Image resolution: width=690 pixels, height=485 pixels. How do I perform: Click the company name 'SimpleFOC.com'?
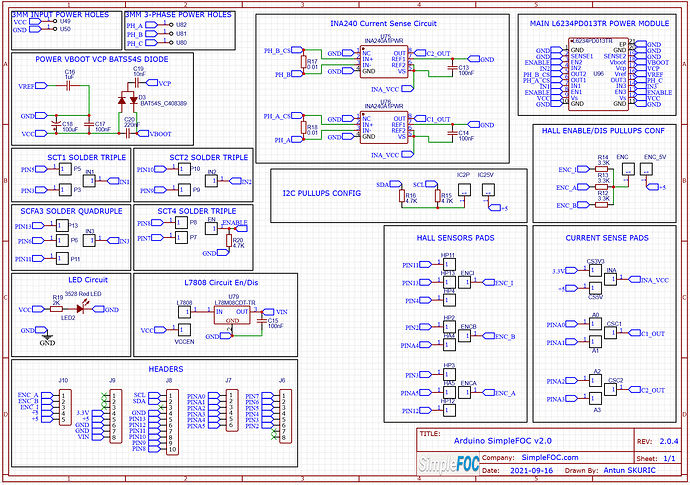(550, 457)
